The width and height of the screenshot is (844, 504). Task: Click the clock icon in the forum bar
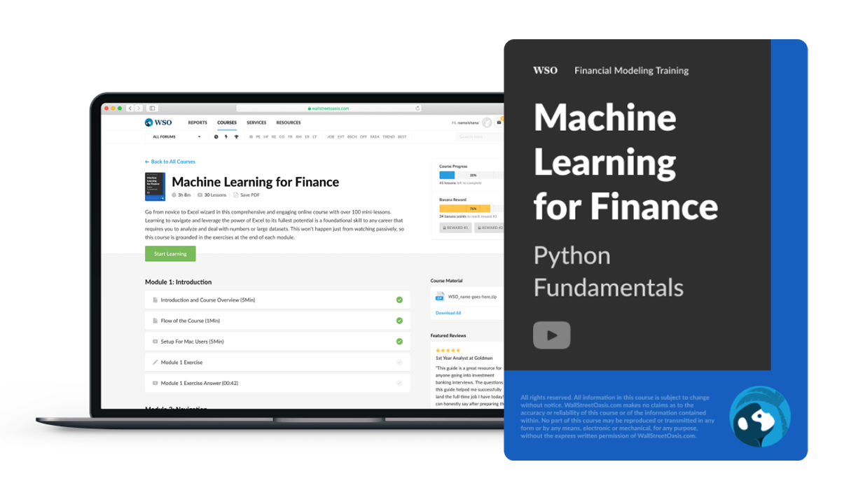coord(216,137)
